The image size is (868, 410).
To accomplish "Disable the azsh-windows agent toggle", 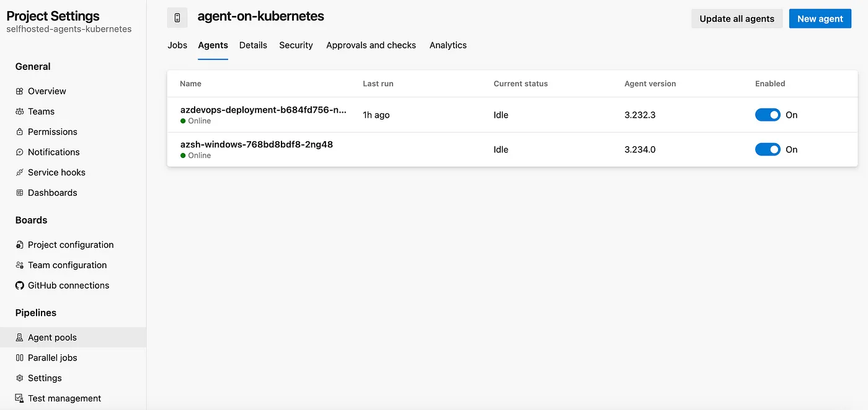I will 768,150.
